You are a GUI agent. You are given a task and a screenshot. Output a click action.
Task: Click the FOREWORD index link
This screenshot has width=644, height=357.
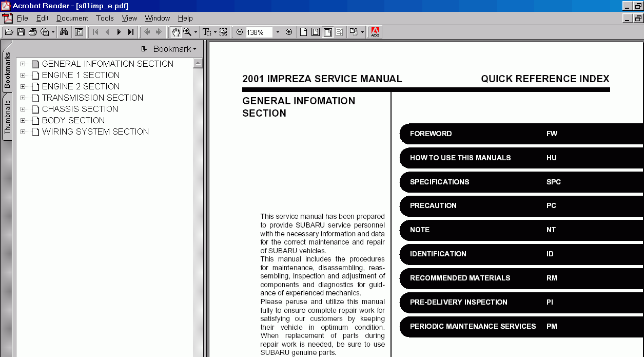(x=521, y=134)
